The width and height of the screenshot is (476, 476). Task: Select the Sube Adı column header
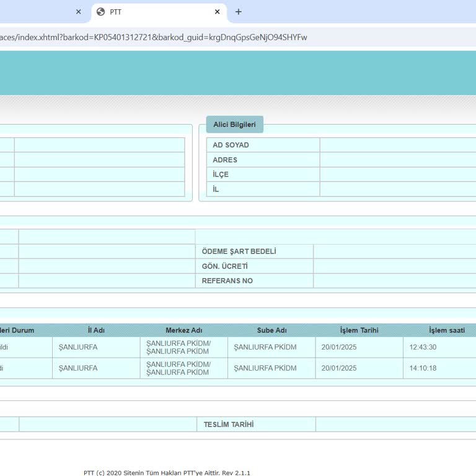(x=271, y=330)
